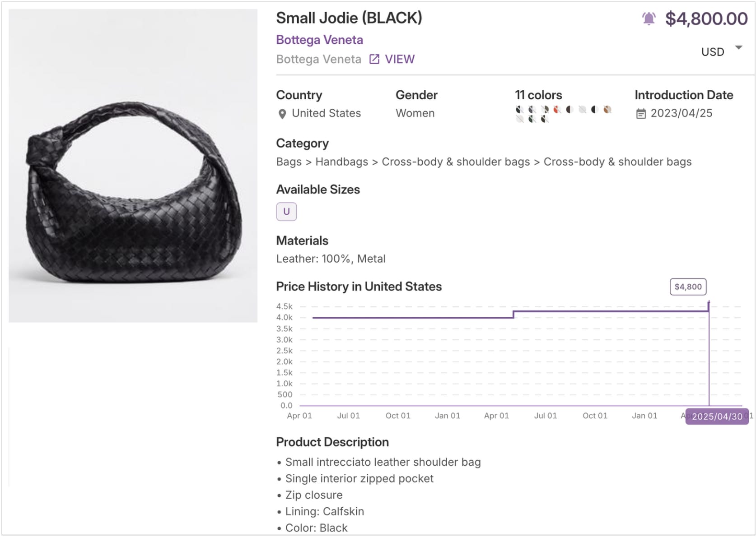The image size is (756, 537).
Task: Click the external link icon beside VIEW
Action: 374,59
